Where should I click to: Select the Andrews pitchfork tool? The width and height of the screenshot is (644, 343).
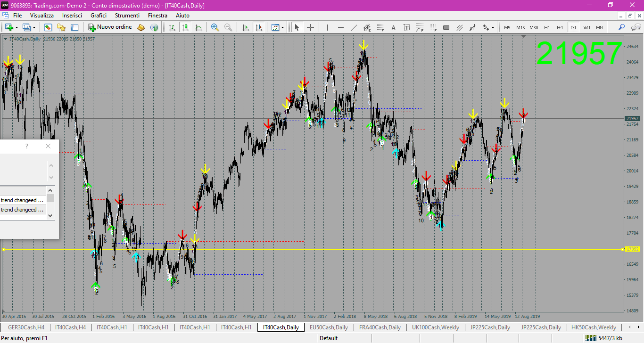[x=472, y=27]
